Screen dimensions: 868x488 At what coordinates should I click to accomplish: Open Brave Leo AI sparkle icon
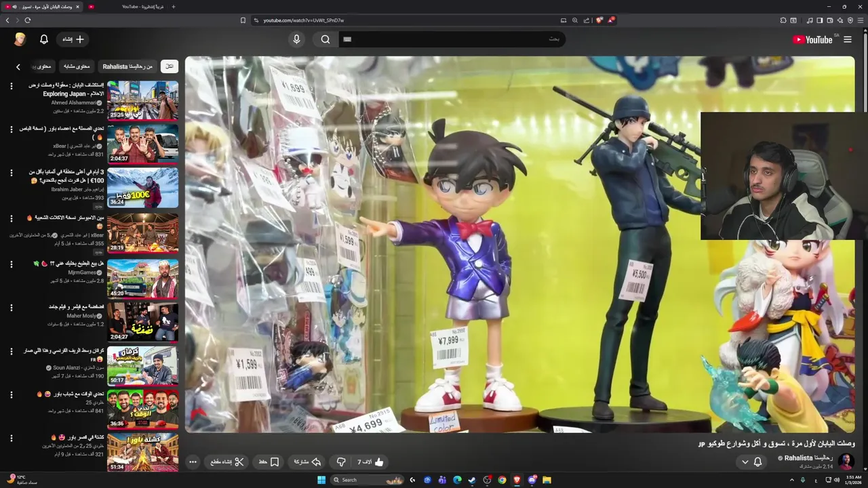(840, 20)
